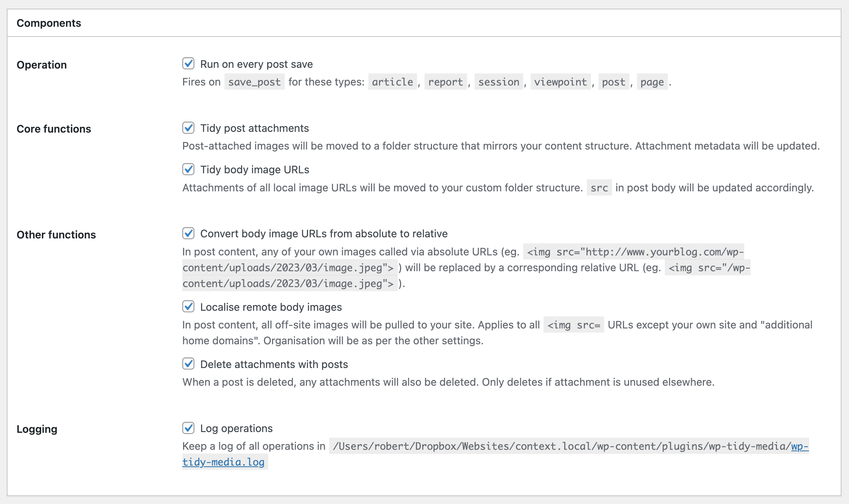Image resolution: width=849 pixels, height=504 pixels.
Task: Click the 'Tidy post attachments' label text
Action: [x=254, y=128]
